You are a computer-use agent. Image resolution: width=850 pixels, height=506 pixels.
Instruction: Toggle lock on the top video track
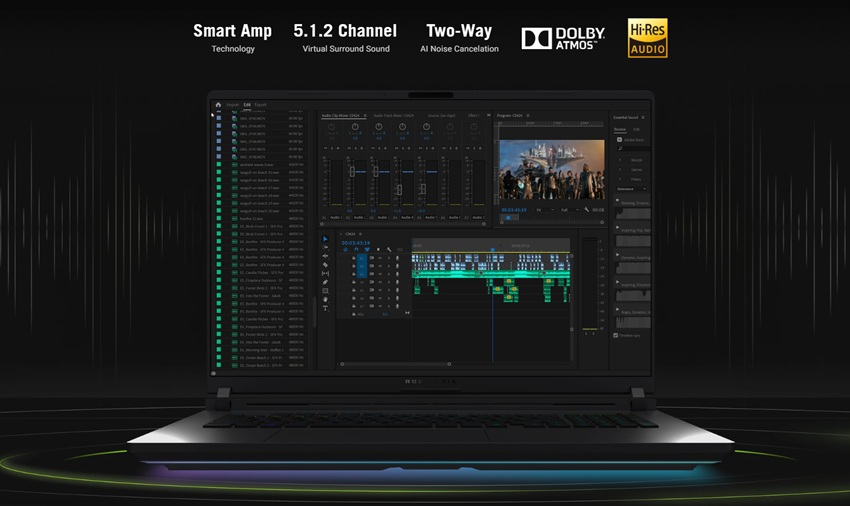pos(353,258)
